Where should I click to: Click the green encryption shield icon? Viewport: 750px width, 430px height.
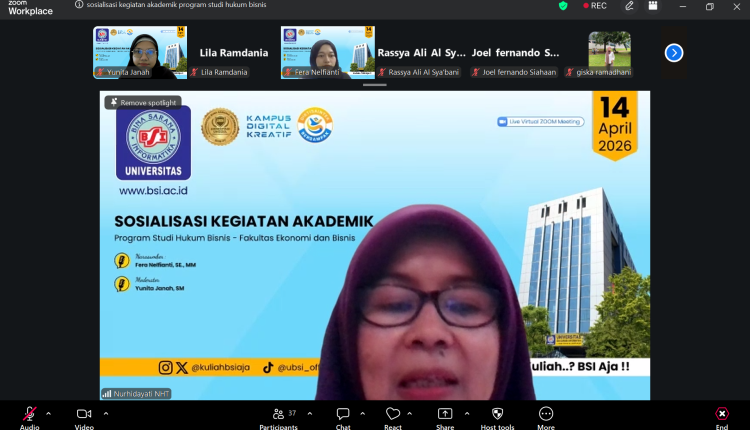(563, 6)
